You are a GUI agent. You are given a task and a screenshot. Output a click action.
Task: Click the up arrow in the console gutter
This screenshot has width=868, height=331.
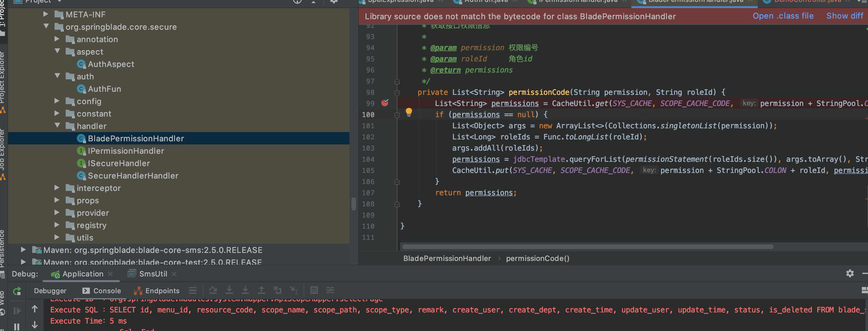click(x=35, y=308)
